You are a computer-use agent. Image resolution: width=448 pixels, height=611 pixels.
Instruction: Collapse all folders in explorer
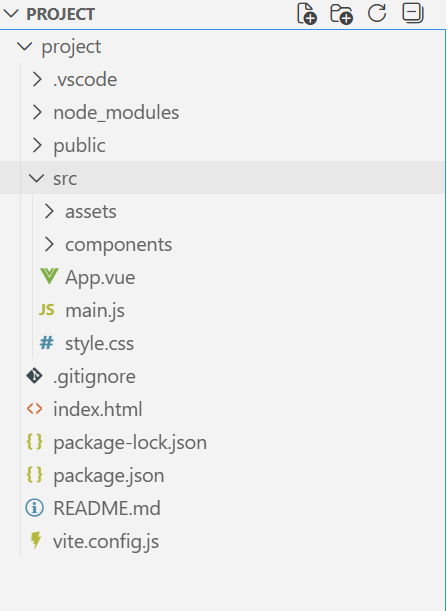(413, 13)
